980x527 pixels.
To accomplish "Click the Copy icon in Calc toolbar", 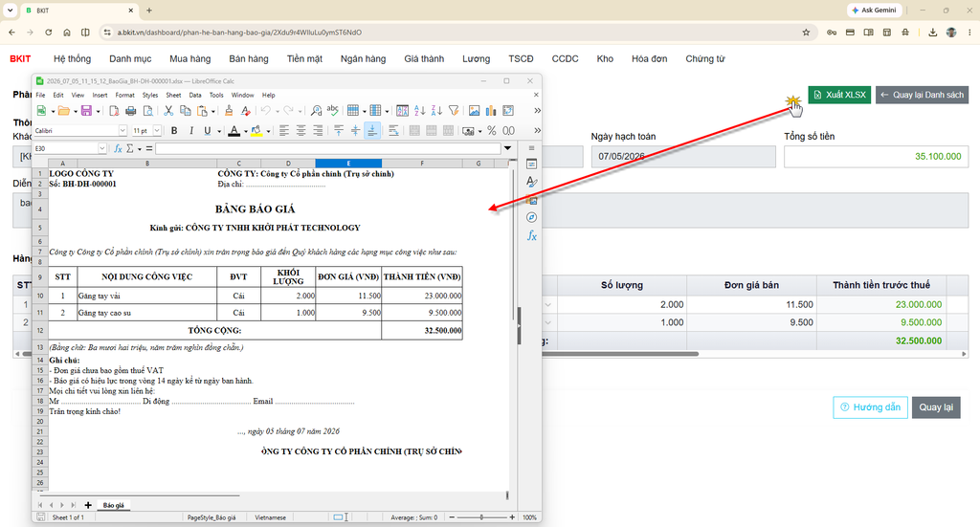I will [185, 111].
